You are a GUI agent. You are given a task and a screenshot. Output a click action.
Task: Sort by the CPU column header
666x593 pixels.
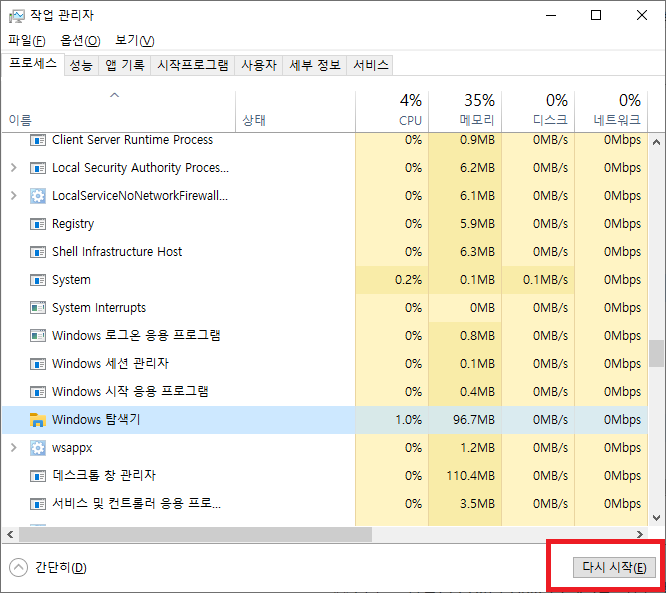coord(392,112)
